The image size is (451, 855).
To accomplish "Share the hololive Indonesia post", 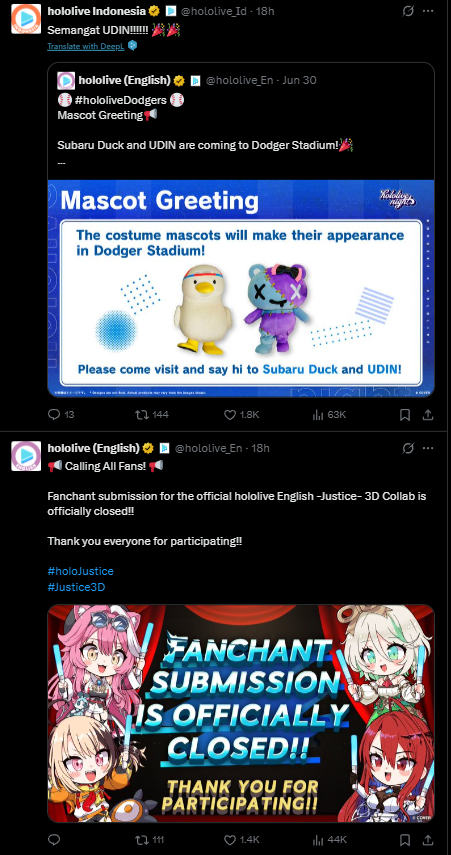I will 429,415.
